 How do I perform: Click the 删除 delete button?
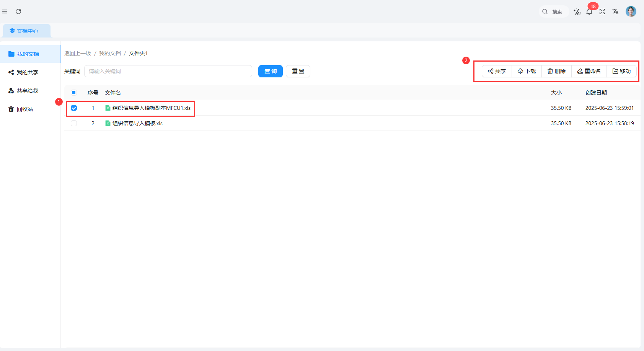coord(556,71)
